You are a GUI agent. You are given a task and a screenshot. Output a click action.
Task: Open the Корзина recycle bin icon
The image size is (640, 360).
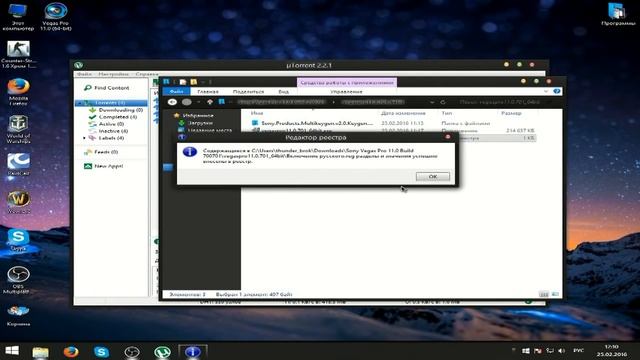click(18, 315)
